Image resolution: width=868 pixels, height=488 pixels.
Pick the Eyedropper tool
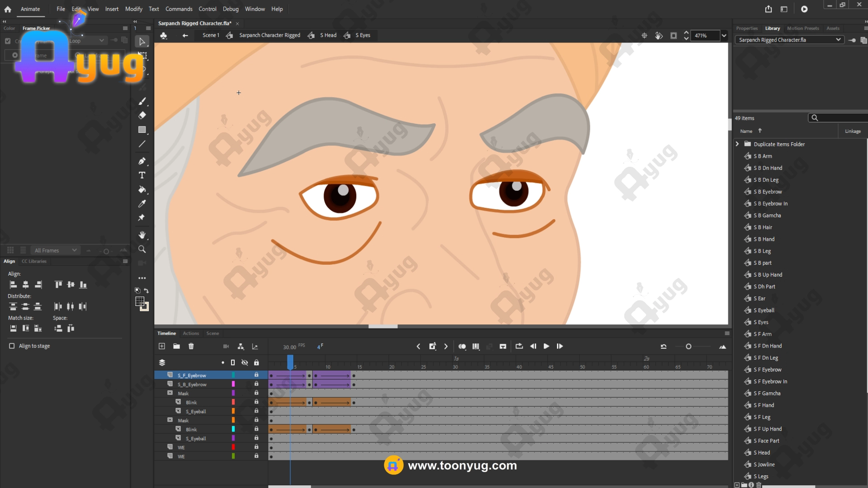tap(142, 203)
